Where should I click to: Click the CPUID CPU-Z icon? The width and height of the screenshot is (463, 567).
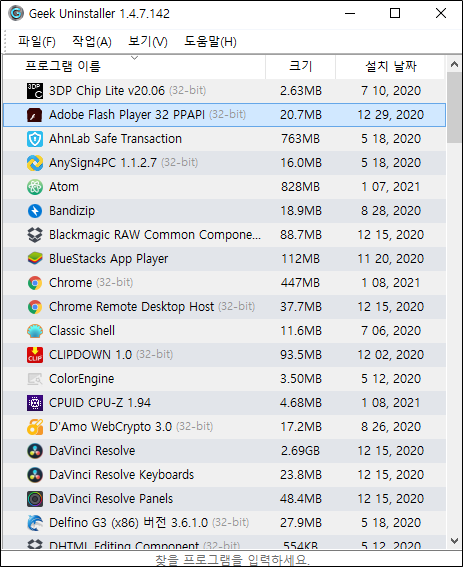35,403
